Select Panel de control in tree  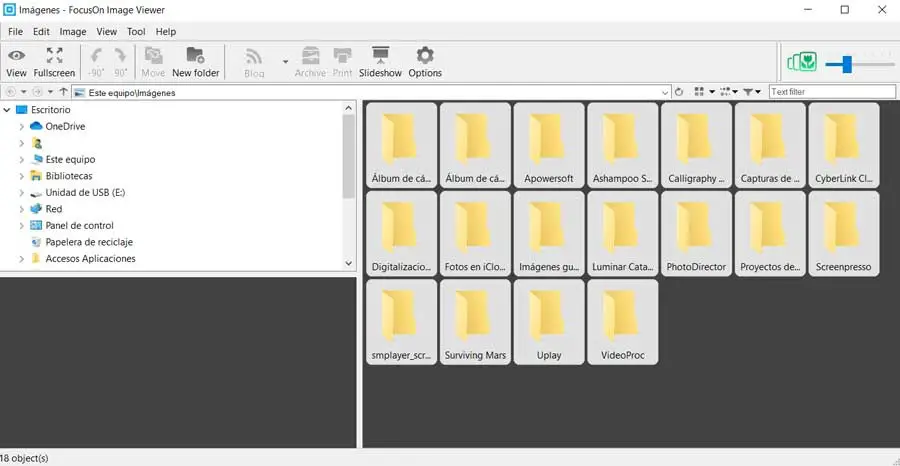(79, 226)
